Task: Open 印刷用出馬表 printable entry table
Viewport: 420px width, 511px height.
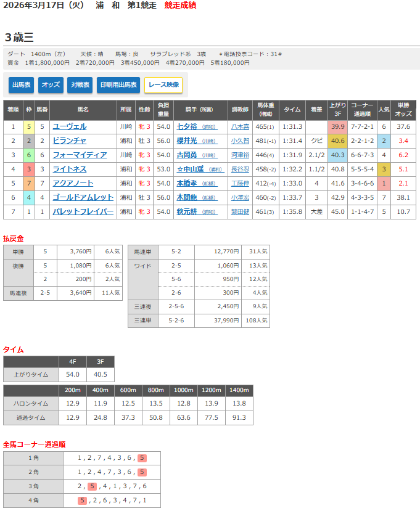Action: [118, 85]
